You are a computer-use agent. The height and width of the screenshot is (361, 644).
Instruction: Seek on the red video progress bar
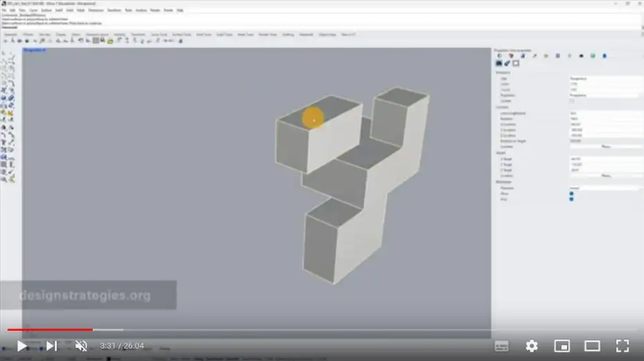pos(50,329)
